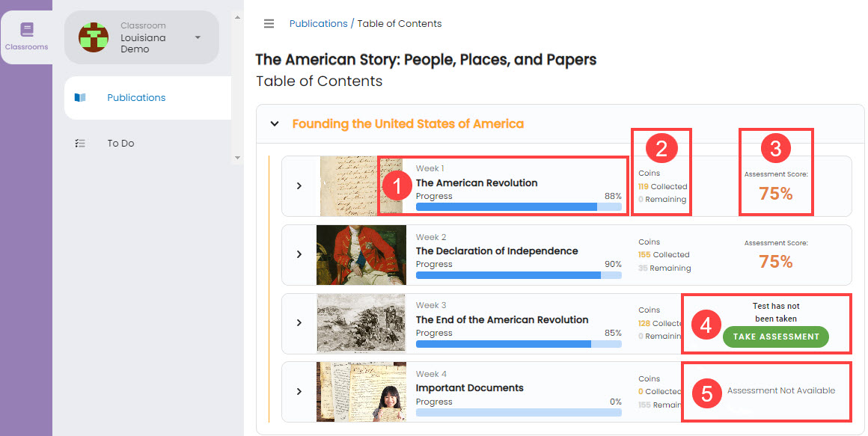The image size is (868, 436).
Task: Expand Week 2 The Declaration of Independence row
Action: pos(299,255)
